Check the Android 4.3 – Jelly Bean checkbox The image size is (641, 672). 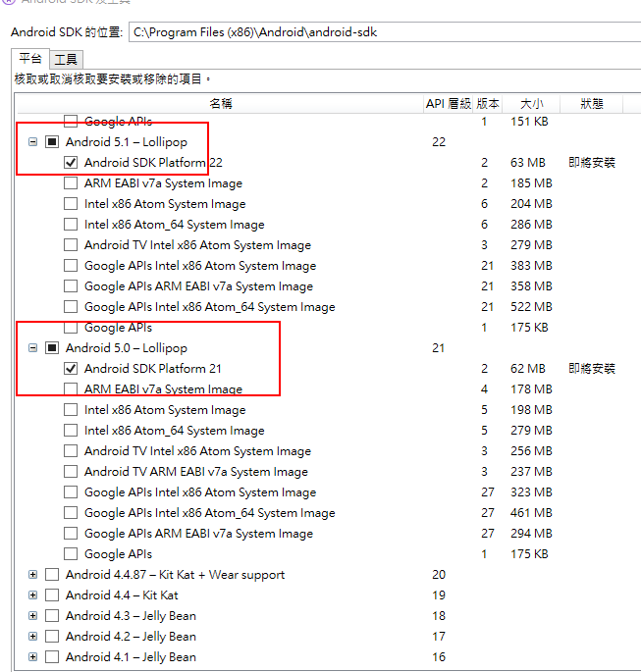click(52, 615)
